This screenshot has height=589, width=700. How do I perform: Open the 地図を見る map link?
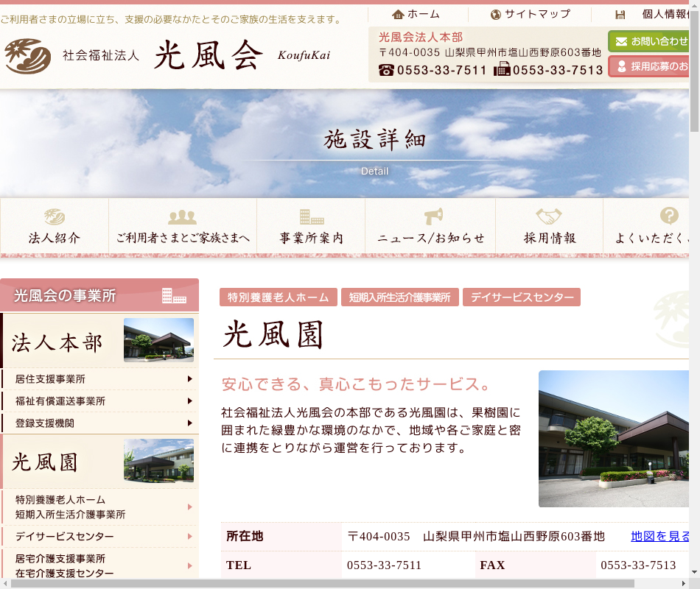pos(659,536)
